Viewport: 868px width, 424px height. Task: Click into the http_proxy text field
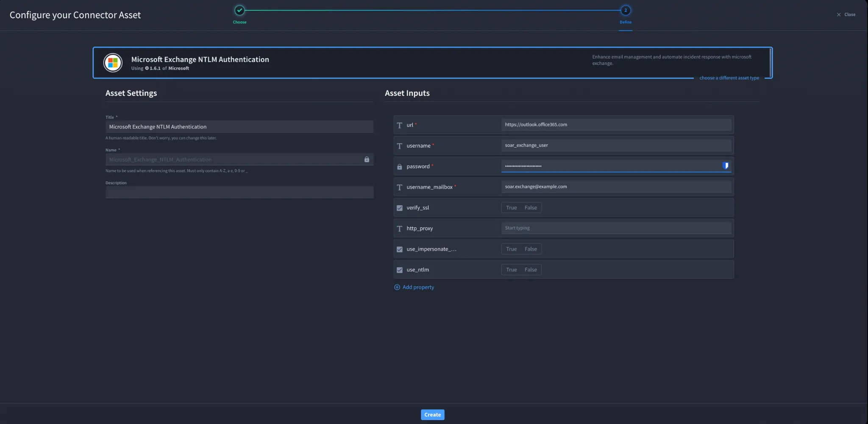point(616,228)
